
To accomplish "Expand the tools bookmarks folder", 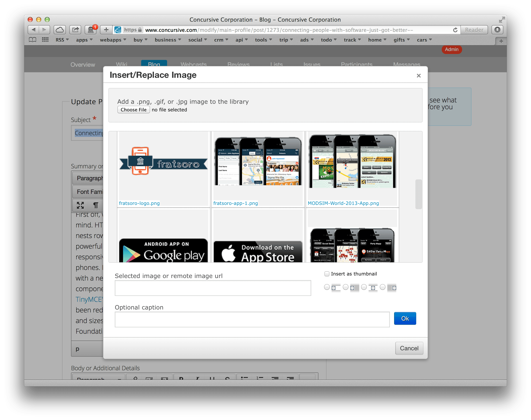I will pyautogui.click(x=263, y=40).
